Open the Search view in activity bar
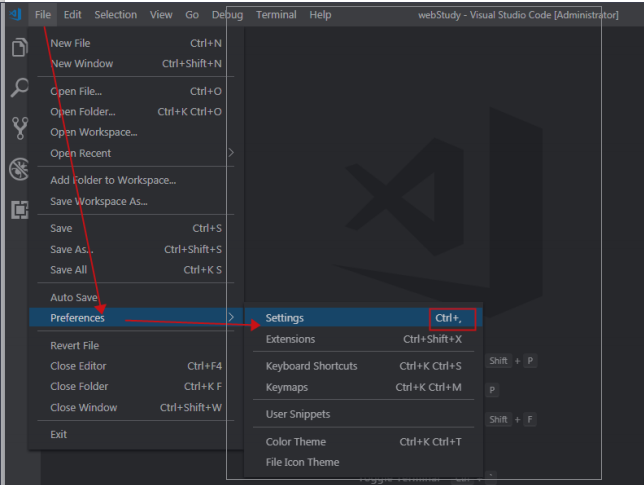The width and height of the screenshot is (644, 485). 19,87
